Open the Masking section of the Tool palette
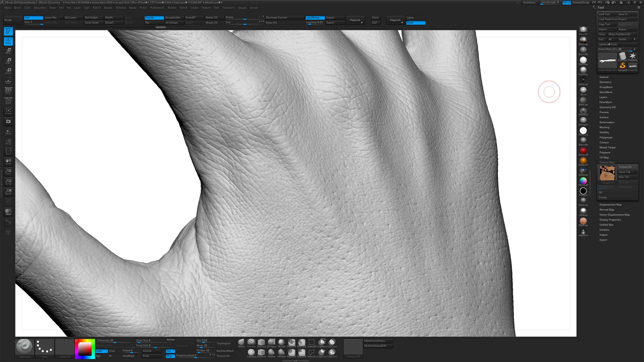 [x=603, y=127]
